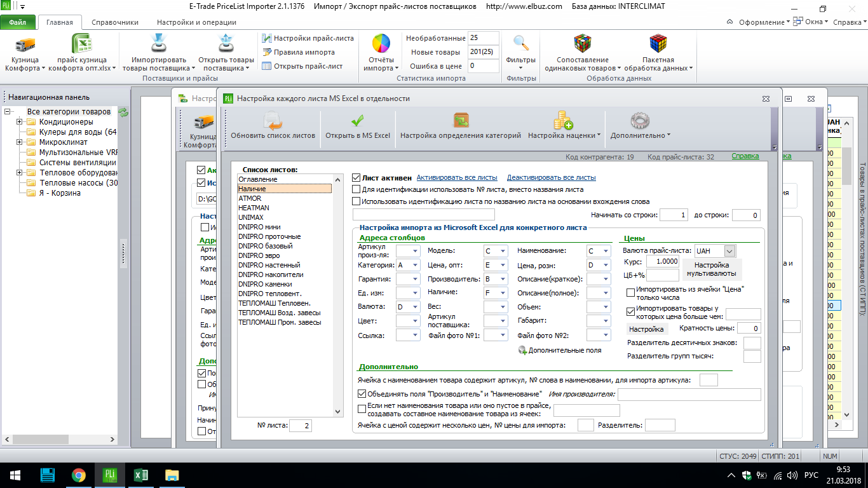Image resolution: width=868 pixels, height=488 pixels.
Task: Open Отчёты импорта pie chart icon
Action: (381, 43)
